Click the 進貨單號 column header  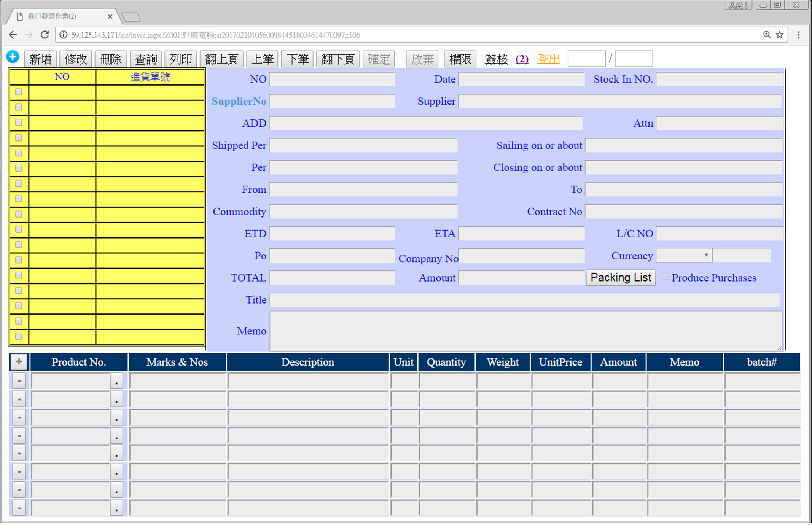point(150,77)
